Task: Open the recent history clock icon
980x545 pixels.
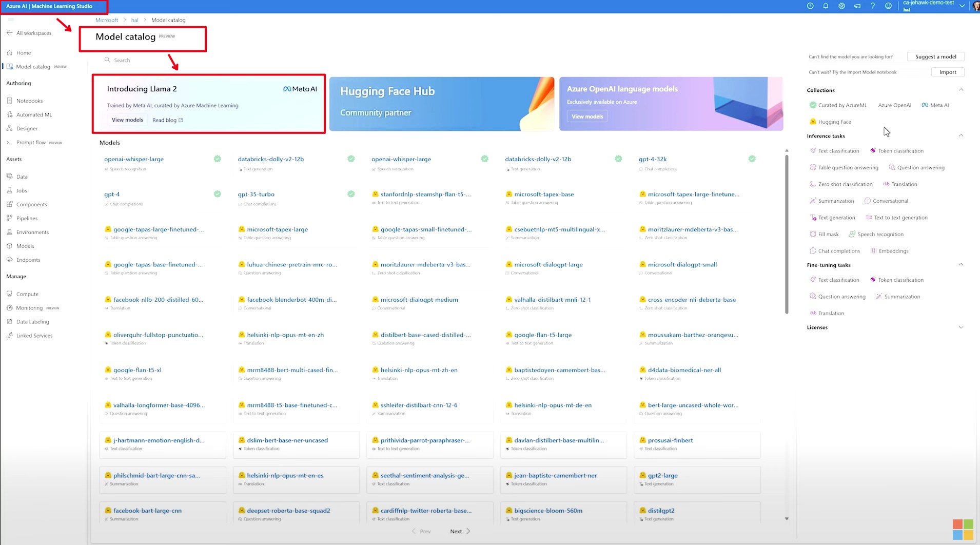Action: click(x=810, y=6)
